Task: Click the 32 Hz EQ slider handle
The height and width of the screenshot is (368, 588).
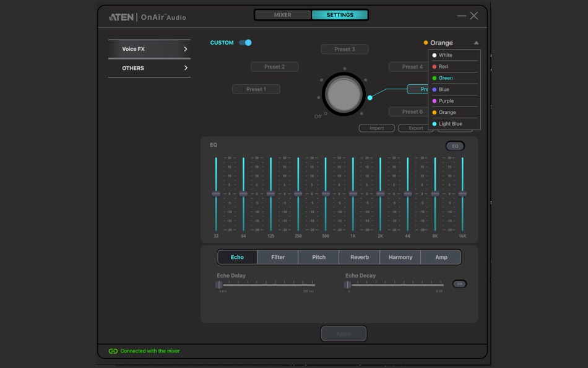Action: tap(216, 194)
